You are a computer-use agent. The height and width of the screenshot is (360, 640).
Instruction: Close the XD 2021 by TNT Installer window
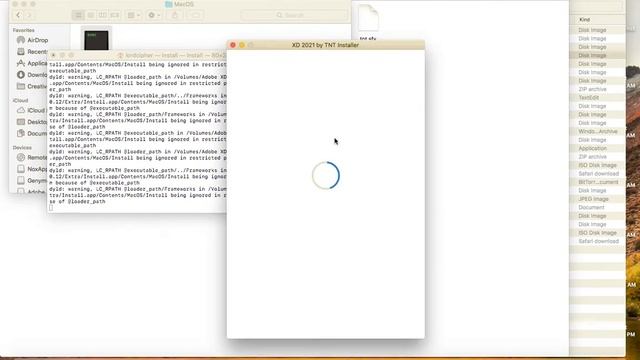(x=233, y=45)
